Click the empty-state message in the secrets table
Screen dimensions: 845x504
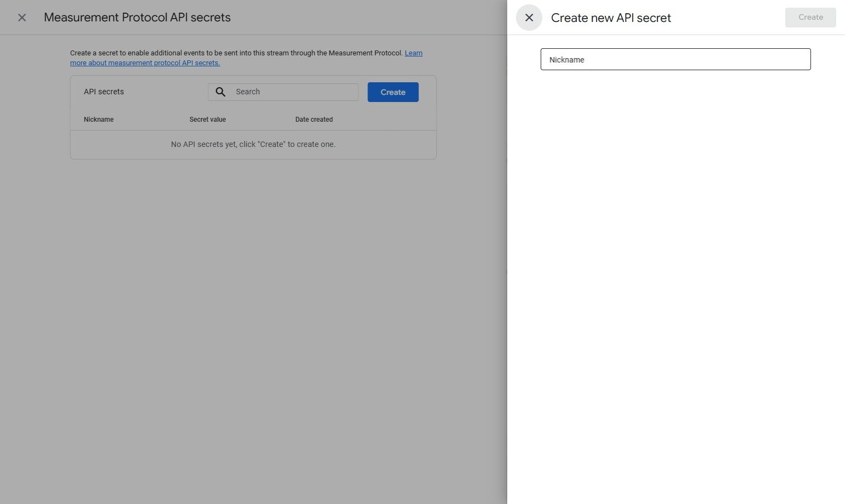pyautogui.click(x=253, y=144)
